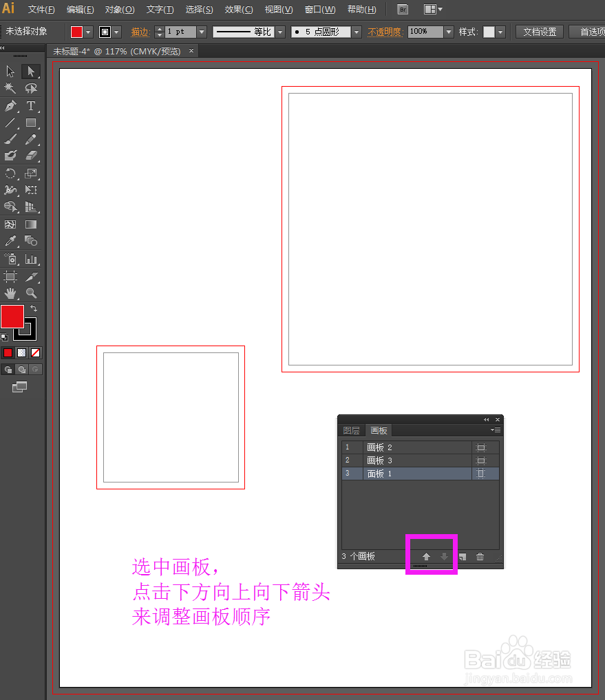This screenshot has height=700, width=605.
Task: Select the Type tool
Action: pos(30,106)
